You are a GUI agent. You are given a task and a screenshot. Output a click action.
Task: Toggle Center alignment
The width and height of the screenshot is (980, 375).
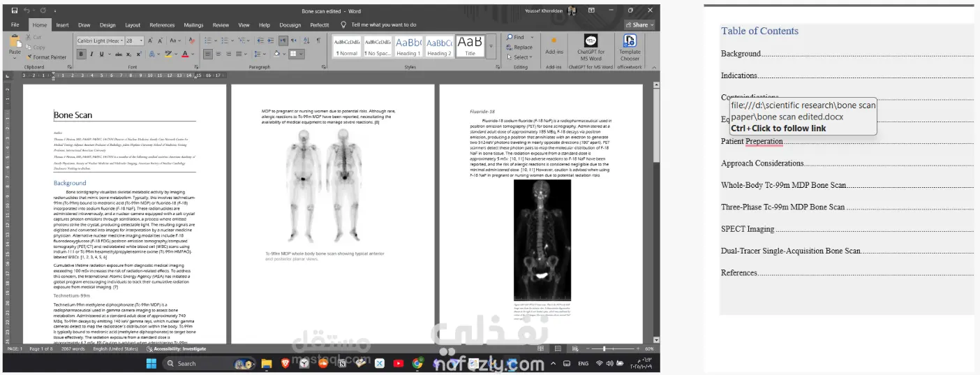tap(218, 54)
